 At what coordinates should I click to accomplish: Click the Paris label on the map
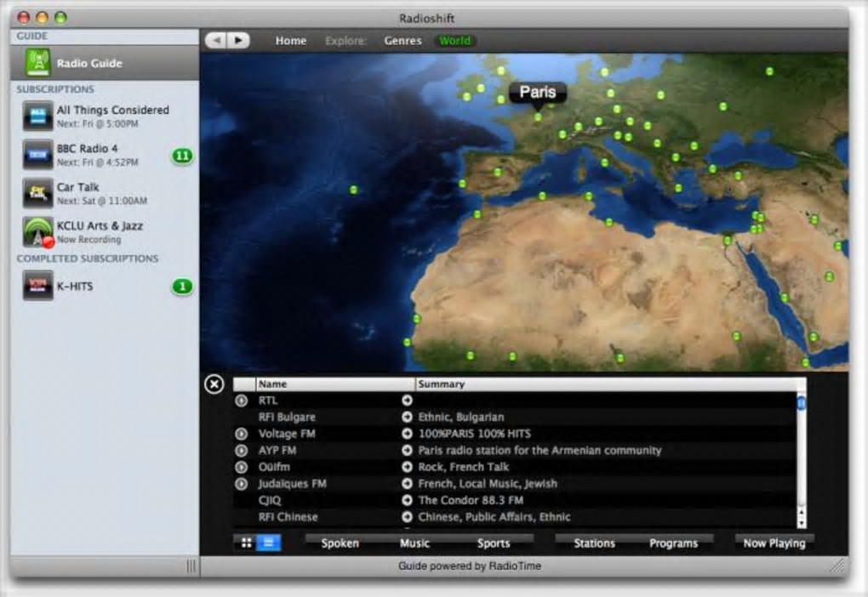click(538, 92)
